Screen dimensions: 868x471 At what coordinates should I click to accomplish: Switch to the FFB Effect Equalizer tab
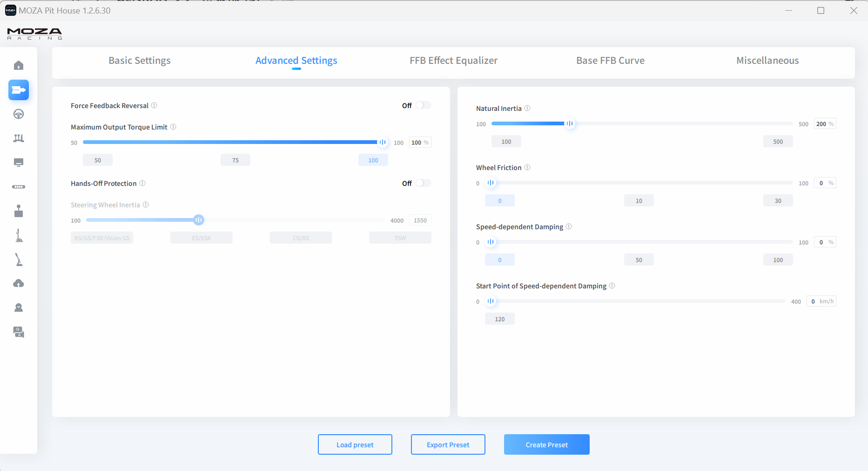453,61
